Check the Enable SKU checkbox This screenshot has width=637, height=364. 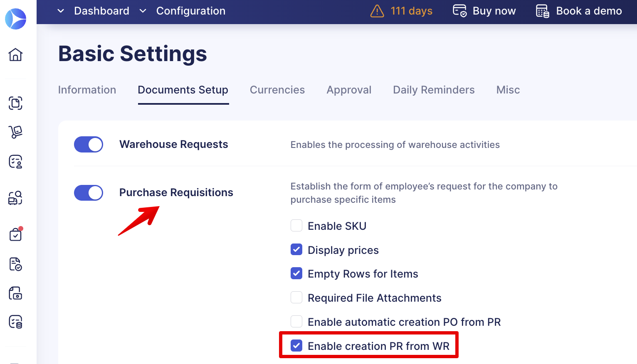click(x=296, y=226)
